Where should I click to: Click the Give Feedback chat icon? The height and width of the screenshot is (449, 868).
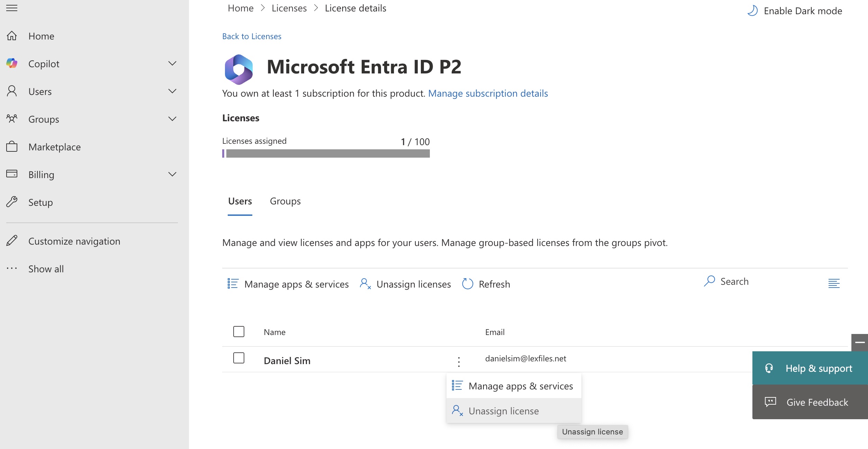[x=770, y=402]
